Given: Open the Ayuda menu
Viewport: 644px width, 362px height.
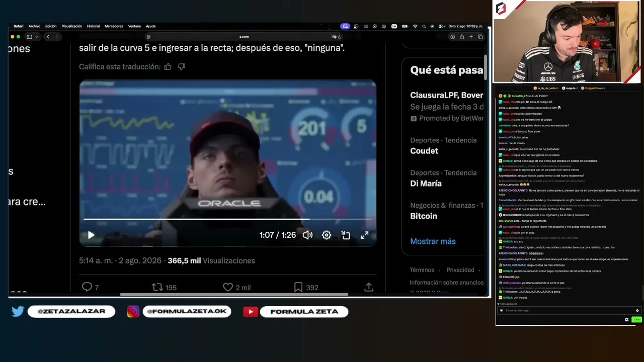Looking at the screenshot, I should 150,26.
